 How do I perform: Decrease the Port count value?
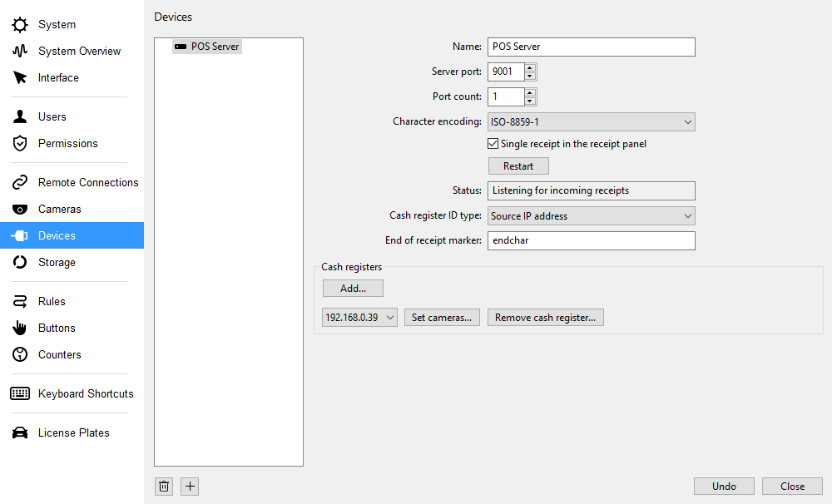[530, 101]
